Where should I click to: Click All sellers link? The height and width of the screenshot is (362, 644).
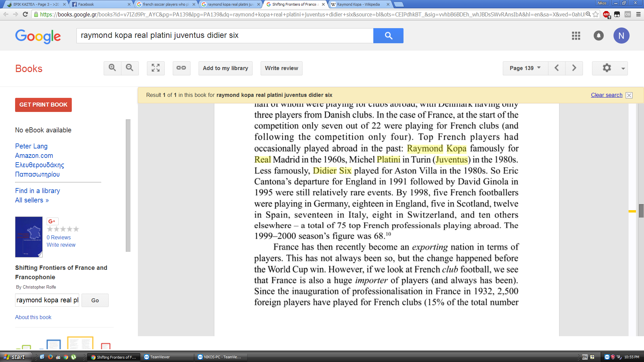tap(32, 200)
